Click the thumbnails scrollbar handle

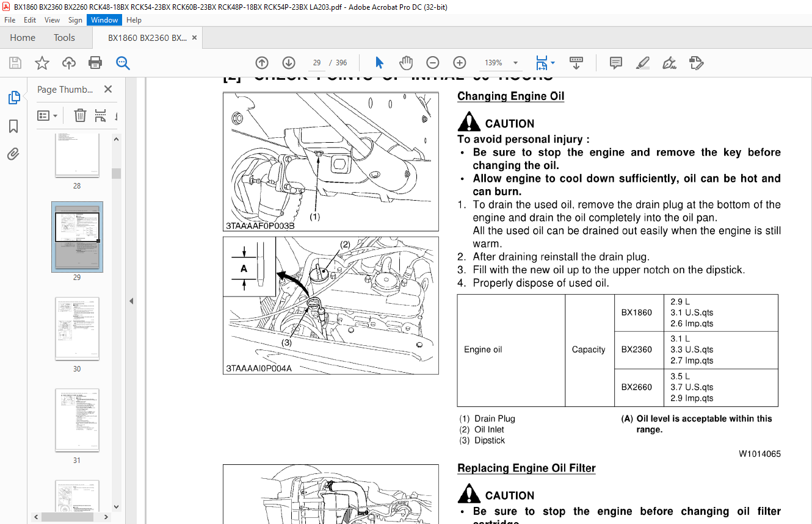[116, 173]
